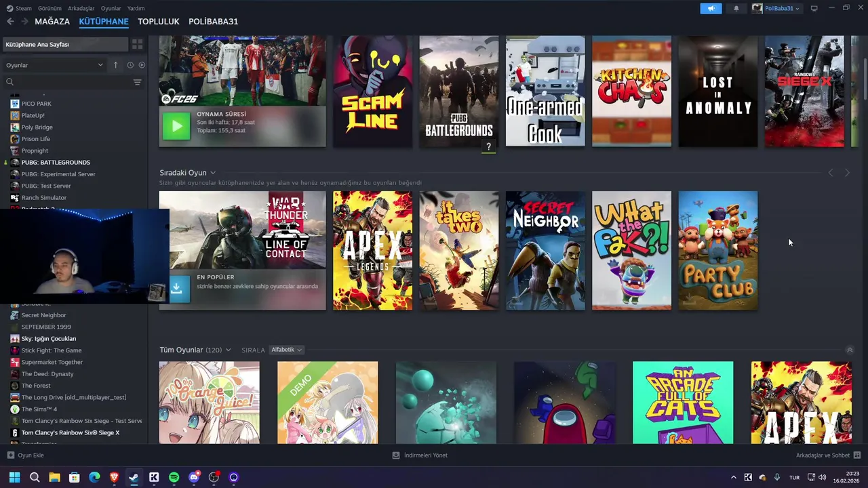Open PUBG Battlegrounds cover in recent row
Screen dimensions: 868x488
[x=459, y=91]
